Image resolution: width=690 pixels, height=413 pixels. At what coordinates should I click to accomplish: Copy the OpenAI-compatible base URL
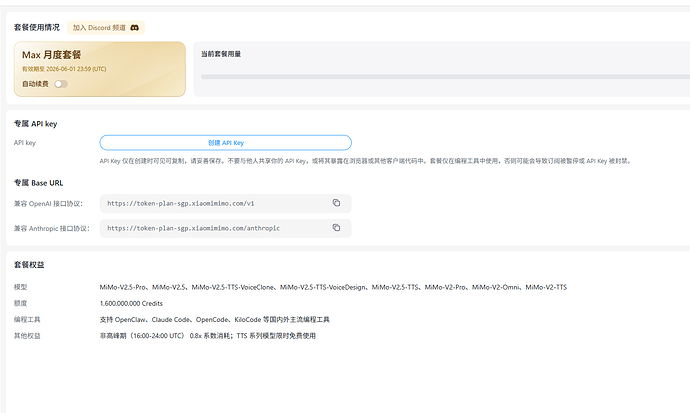point(336,203)
